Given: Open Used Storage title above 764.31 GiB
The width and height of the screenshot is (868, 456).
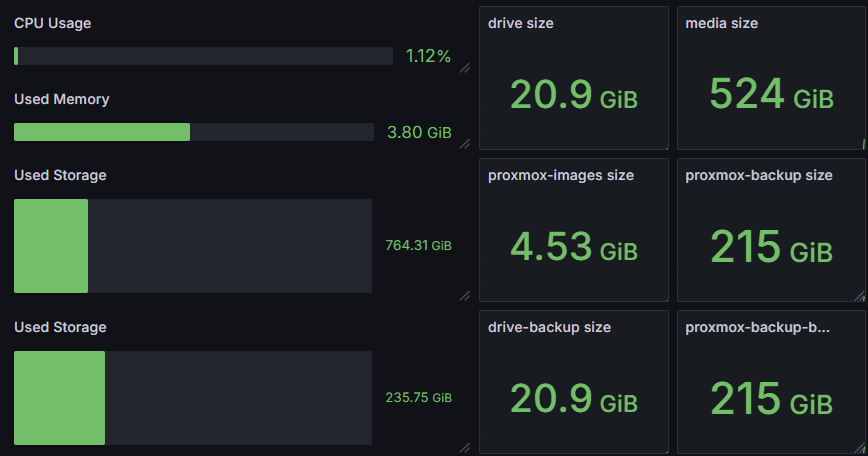Looking at the screenshot, I should pos(60,175).
